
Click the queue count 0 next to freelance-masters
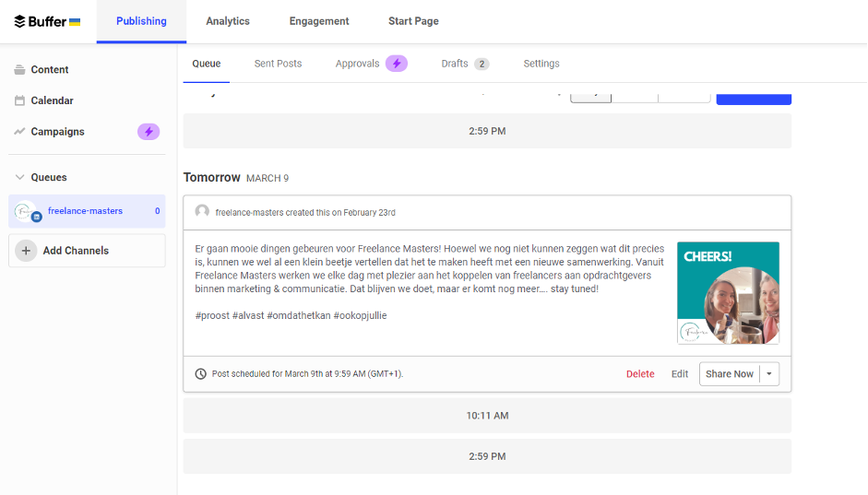pos(157,211)
